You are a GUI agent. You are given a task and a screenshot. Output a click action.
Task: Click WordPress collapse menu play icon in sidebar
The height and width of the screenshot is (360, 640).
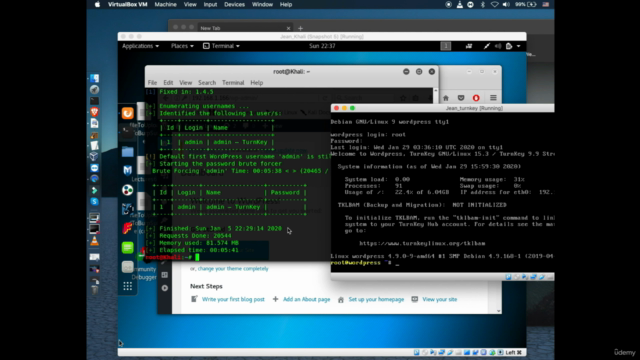[164, 288]
